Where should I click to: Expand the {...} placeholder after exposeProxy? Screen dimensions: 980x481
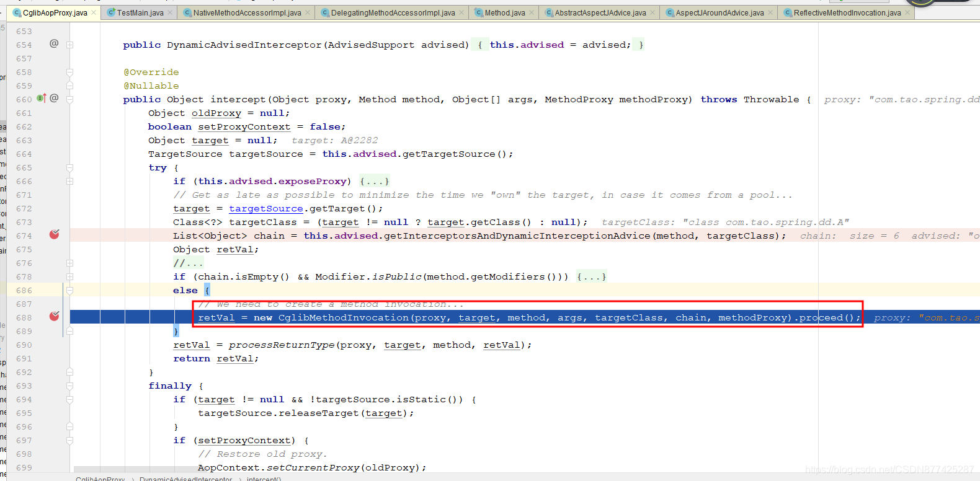(x=375, y=181)
